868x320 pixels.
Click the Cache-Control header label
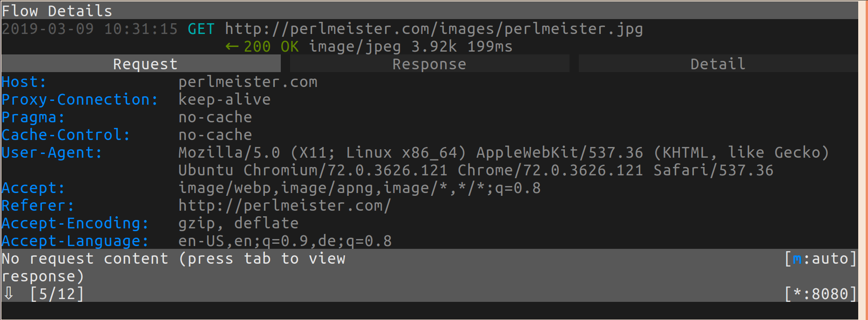click(x=66, y=135)
